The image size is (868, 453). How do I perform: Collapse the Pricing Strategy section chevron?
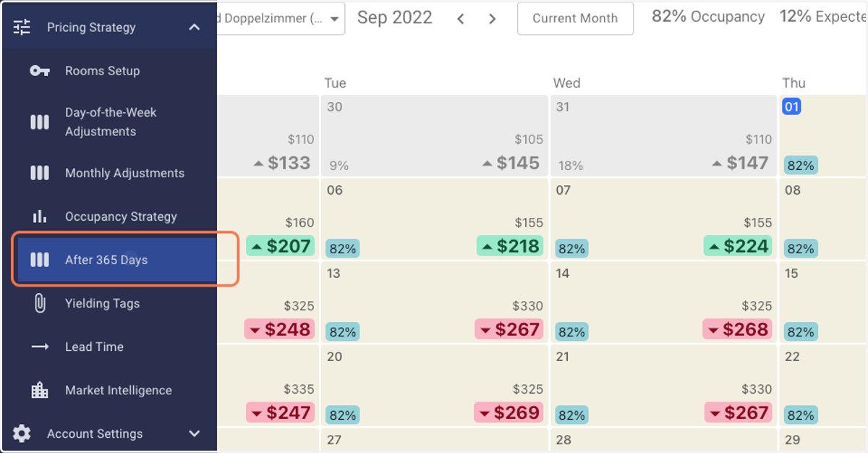(194, 27)
